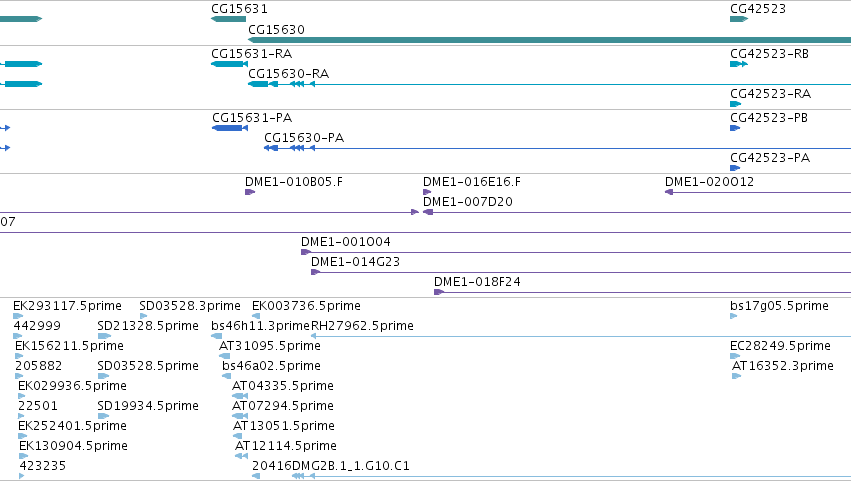Open EST EK003736.5prime
Viewport: 851px width, 481px height.
(x=306, y=306)
